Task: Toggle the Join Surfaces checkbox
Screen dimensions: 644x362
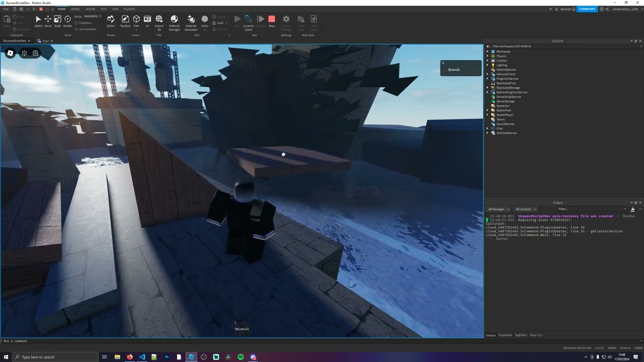Action: pyautogui.click(x=76, y=29)
